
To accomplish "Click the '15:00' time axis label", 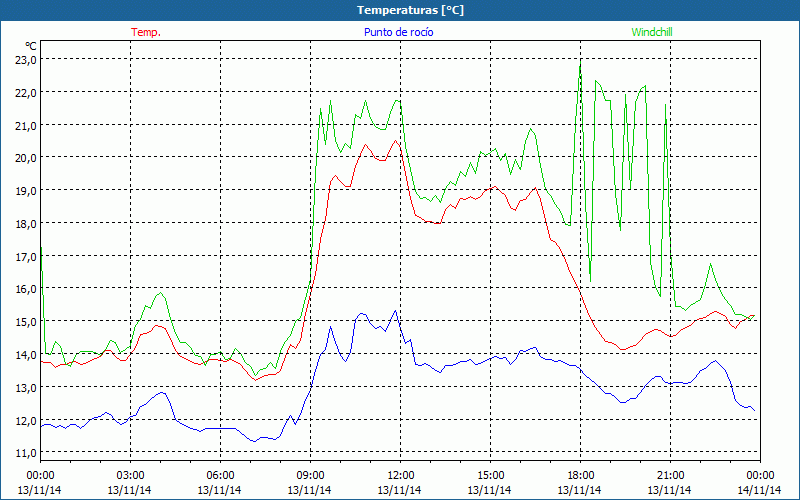I will (x=490, y=476).
